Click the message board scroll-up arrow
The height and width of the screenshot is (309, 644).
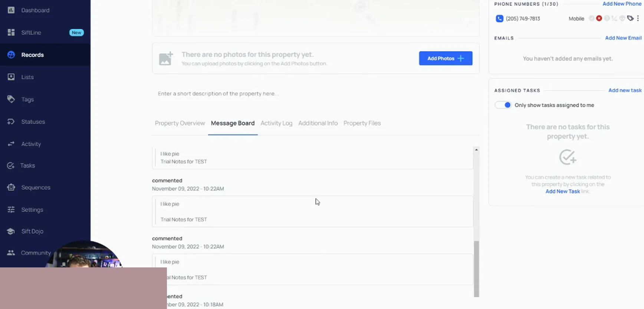[x=476, y=150]
